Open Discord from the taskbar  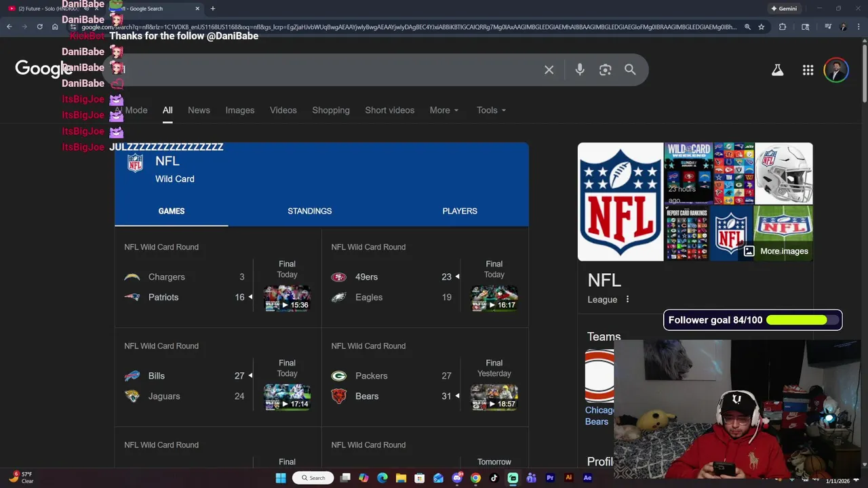457,478
